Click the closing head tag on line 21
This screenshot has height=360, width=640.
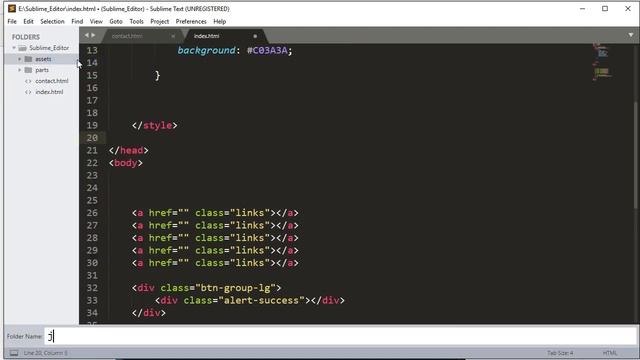[x=129, y=150]
